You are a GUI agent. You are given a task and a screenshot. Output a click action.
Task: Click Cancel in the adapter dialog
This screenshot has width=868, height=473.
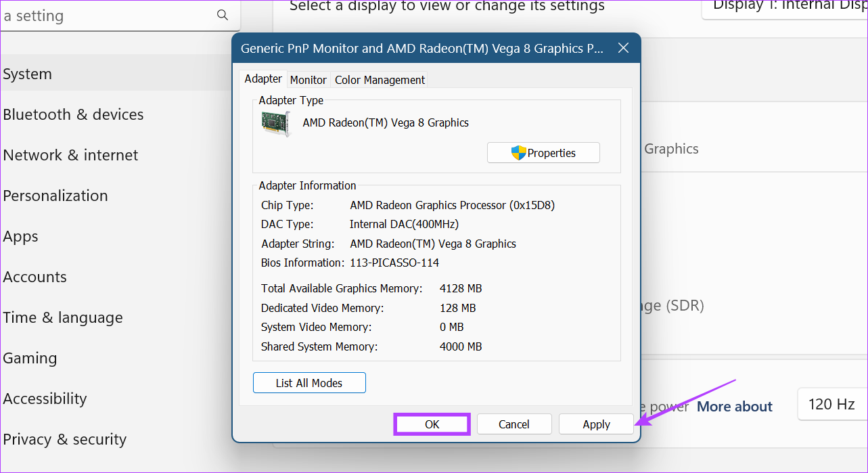tap(514, 424)
